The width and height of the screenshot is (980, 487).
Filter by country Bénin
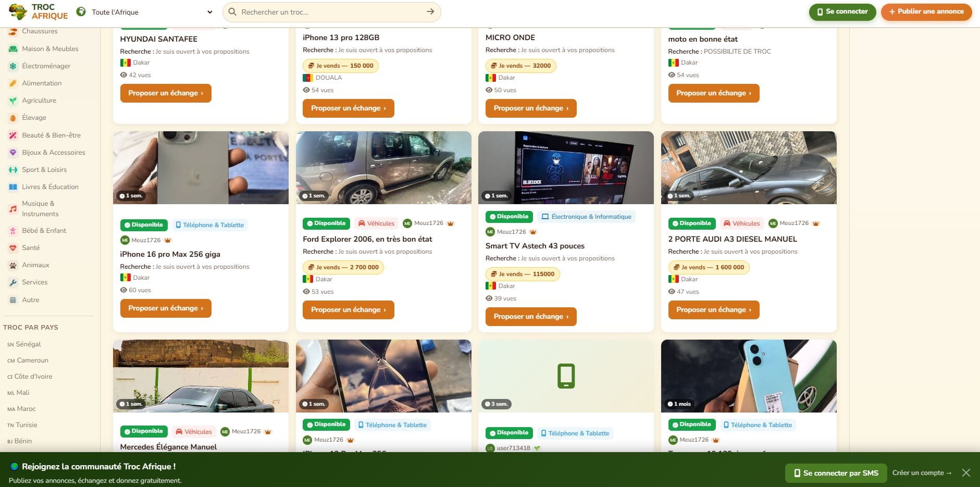tap(19, 441)
